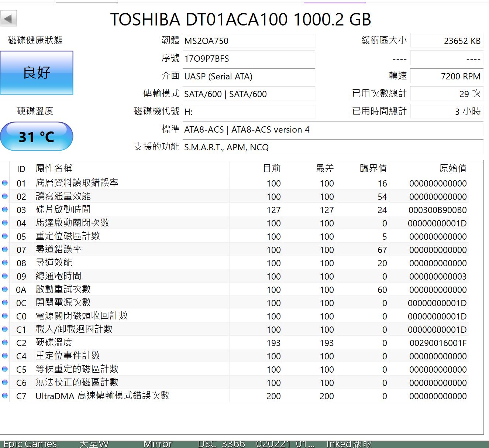This screenshot has height=448, width=489.
Task: Click status dot beside attribute 05 重定位磁區計數
Action: 5,236
